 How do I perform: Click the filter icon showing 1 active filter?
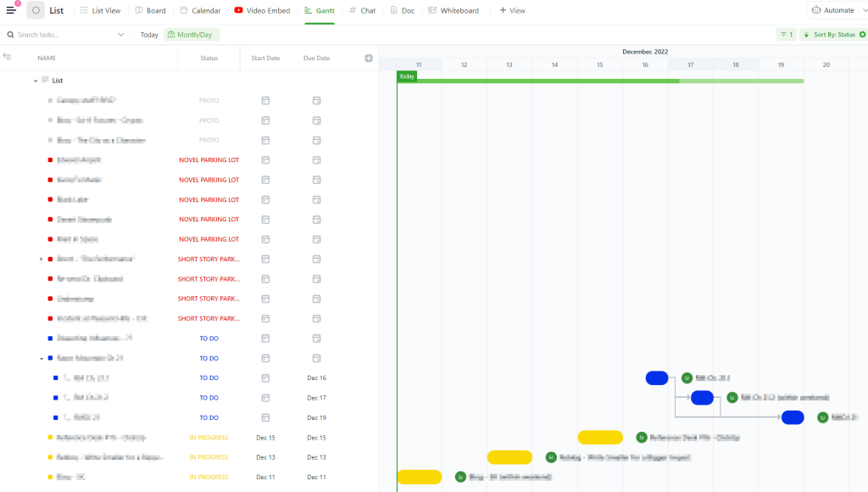(785, 35)
